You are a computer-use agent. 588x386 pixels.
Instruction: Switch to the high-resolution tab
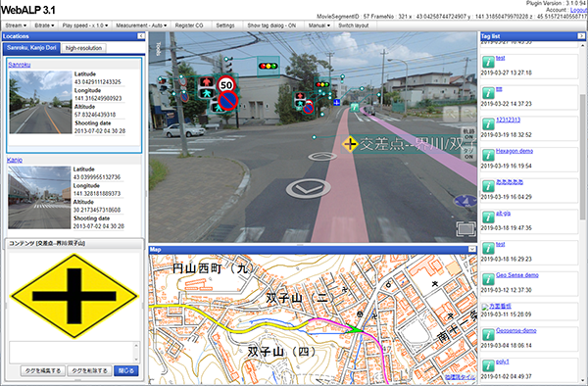click(x=83, y=48)
